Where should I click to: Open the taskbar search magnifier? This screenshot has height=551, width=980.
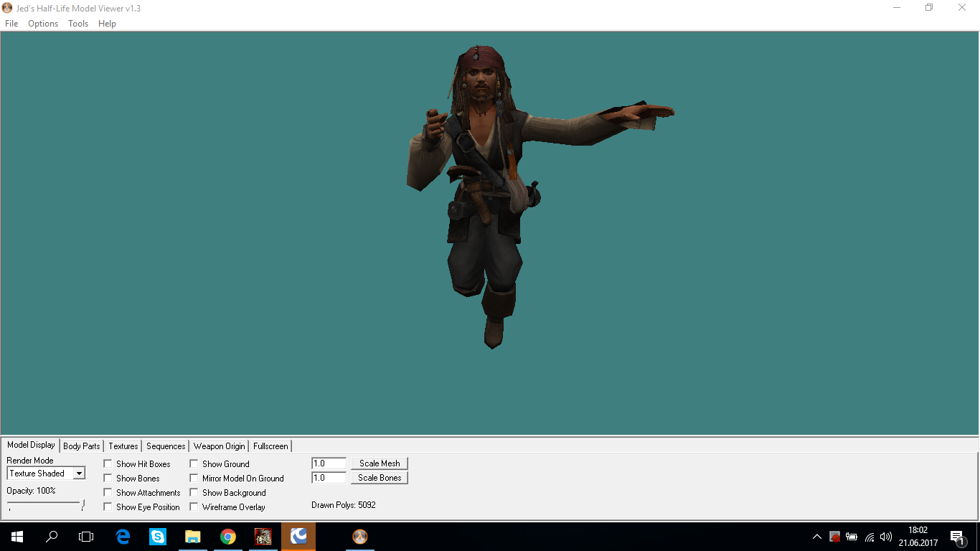(x=52, y=536)
